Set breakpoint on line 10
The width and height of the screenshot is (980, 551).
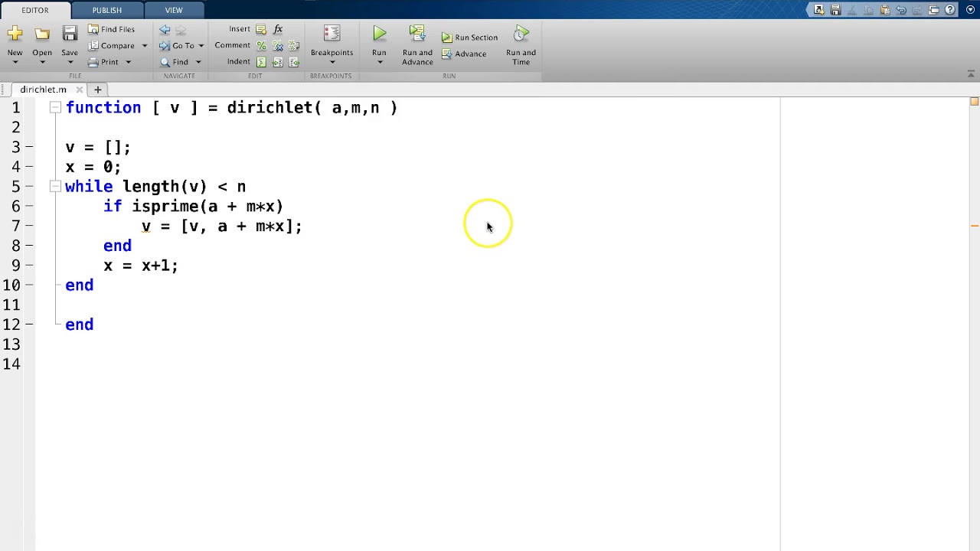(x=29, y=285)
